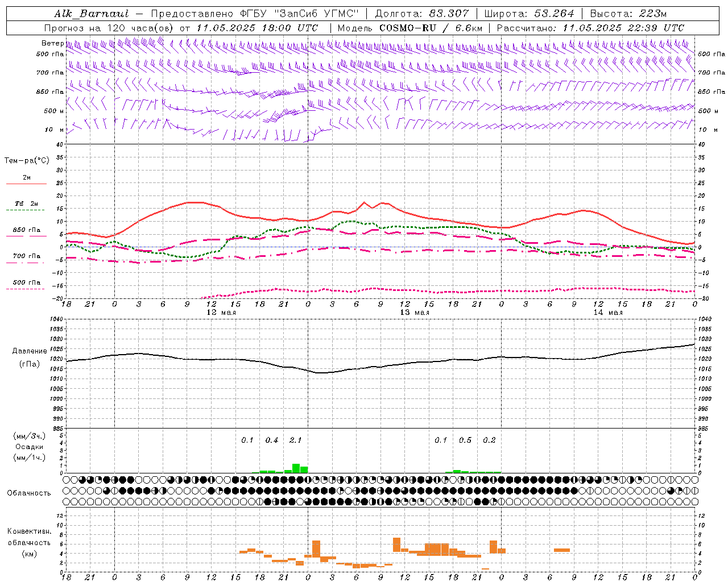728x582 pixels.
Task: Click the 'Давление' pressure panel label
Action: [30, 351]
